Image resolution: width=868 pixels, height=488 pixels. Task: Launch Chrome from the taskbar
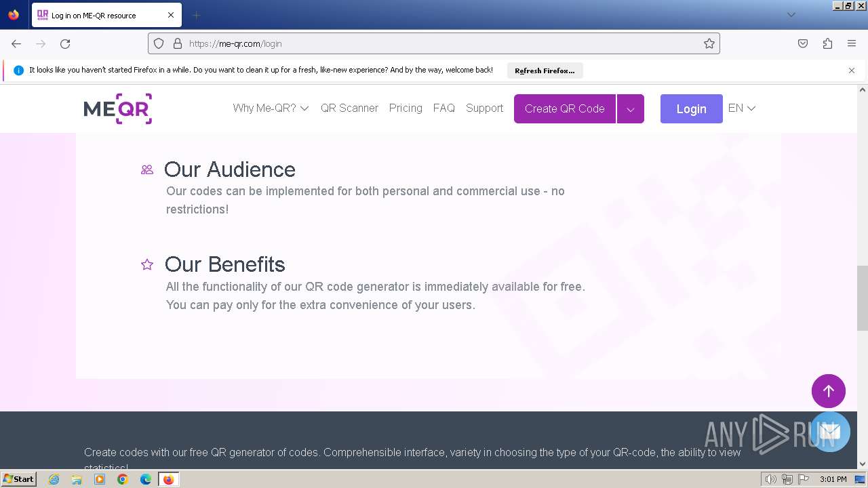point(123,479)
